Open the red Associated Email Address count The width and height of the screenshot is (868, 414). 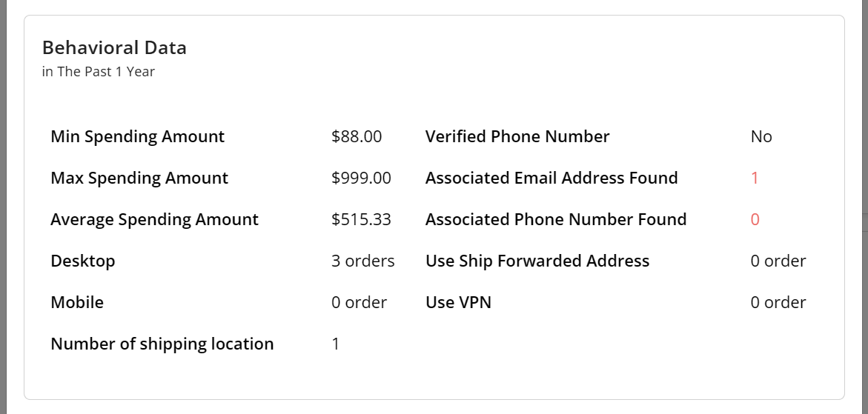pos(755,178)
